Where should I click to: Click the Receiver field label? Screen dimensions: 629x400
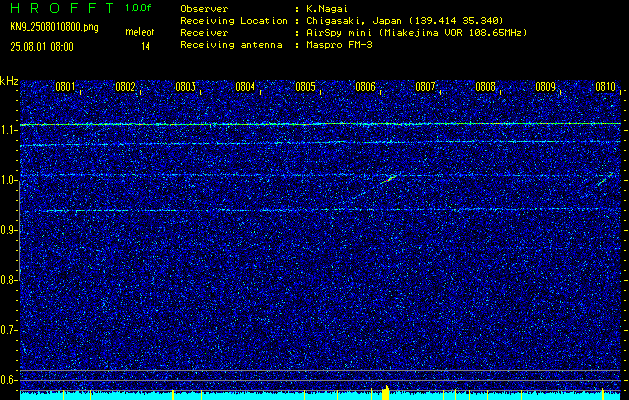[204, 33]
